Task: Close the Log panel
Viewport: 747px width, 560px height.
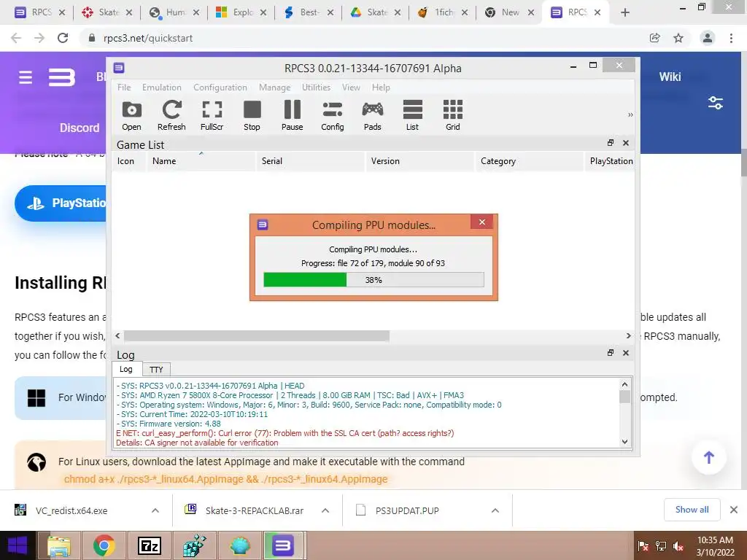Action: 626,353
